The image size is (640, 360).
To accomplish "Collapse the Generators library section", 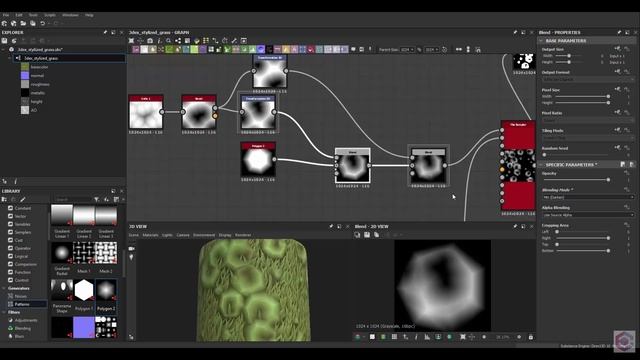I will pos(4,288).
